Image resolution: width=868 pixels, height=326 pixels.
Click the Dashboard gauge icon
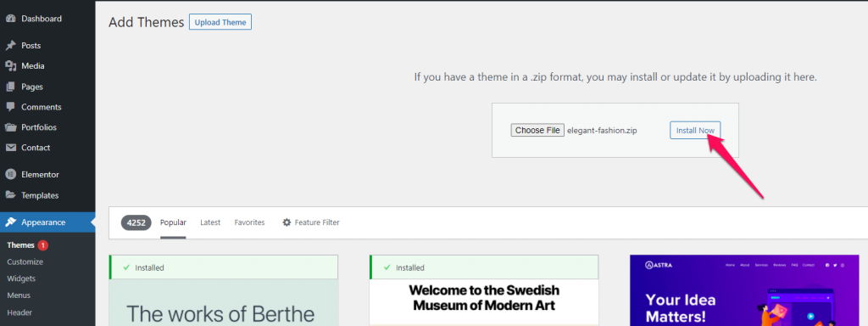tap(10, 19)
